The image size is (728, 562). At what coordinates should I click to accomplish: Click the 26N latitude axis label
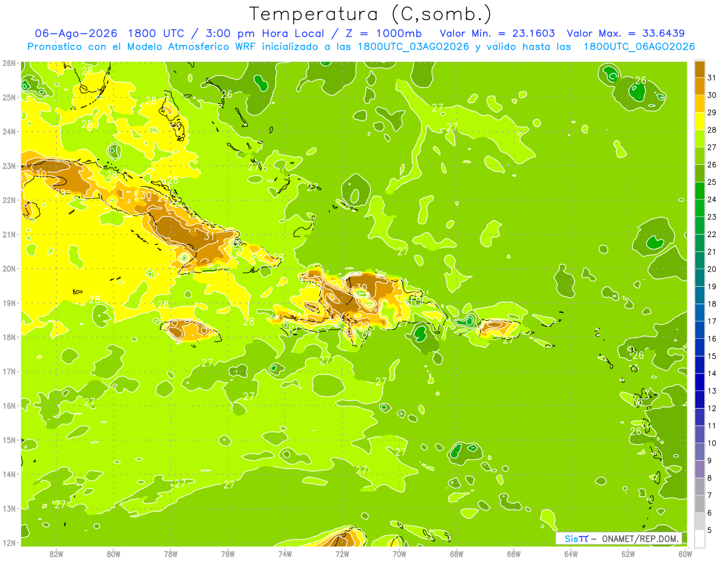(8, 63)
